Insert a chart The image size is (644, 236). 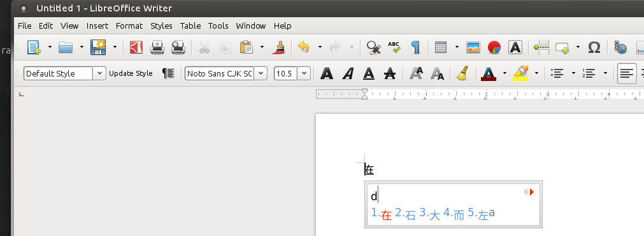click(x=494, y=47)
